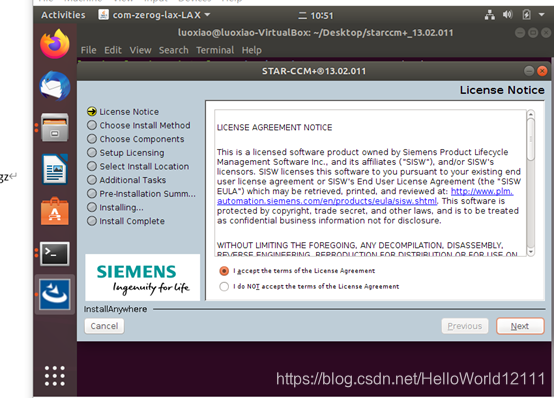Screen dimensions: 554x398
Task: Click the Choose Components step
Action: (136, 139)
